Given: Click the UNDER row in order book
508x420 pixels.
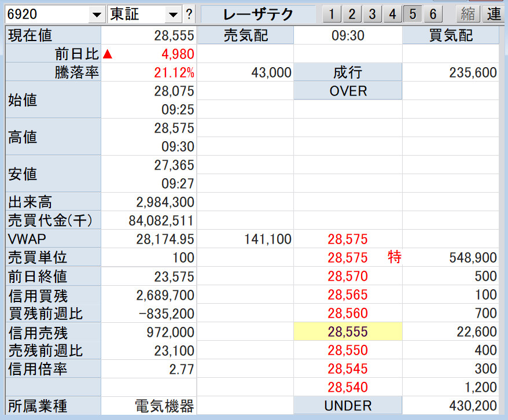Looking at the screenshot, I should pyautogui.click(x=348, y=406).
